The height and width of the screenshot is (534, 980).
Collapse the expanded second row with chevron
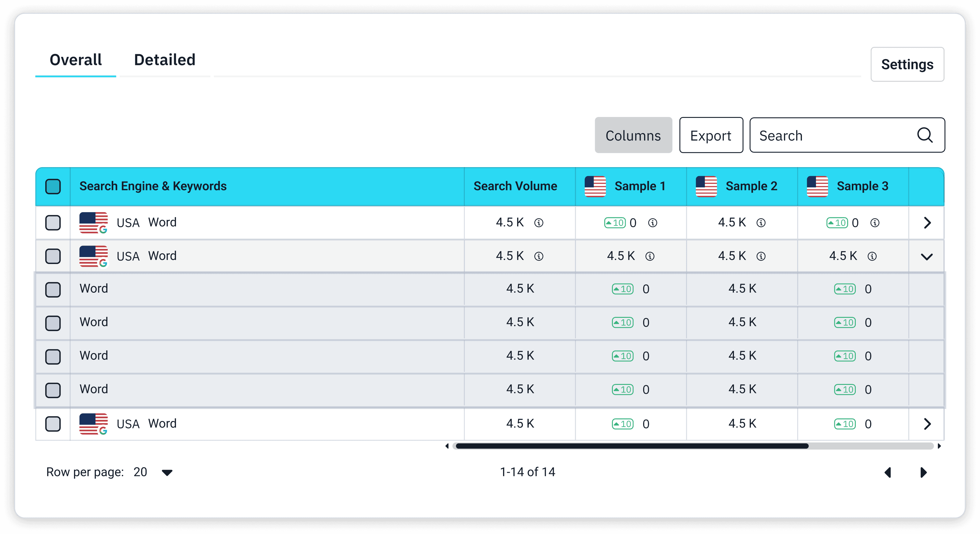(x=927, y=257)
